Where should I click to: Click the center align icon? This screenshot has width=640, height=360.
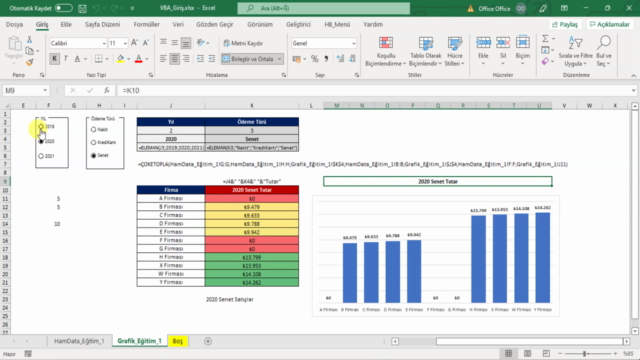pyautogui.click(x=174, y=59)
